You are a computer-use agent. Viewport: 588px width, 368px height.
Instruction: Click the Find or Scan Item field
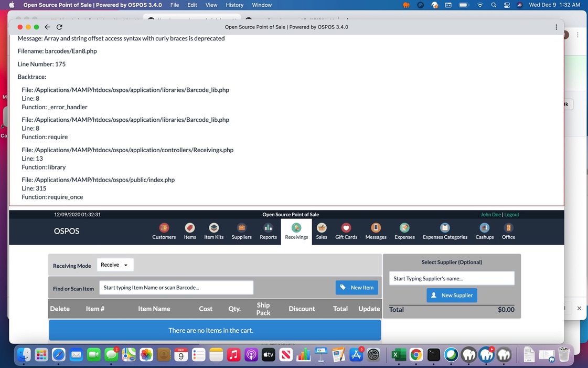pos(176,288)
